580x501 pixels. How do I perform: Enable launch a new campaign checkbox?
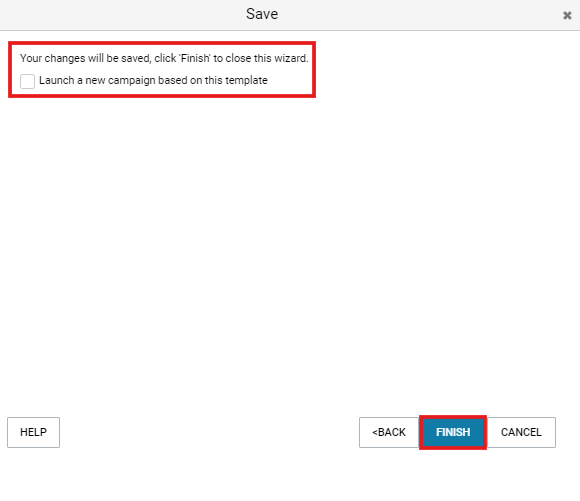tap(27, 81)
